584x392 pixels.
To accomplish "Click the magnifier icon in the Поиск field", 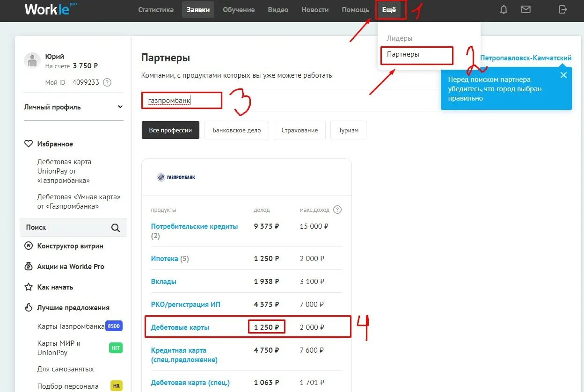I will tap(115, 227).
